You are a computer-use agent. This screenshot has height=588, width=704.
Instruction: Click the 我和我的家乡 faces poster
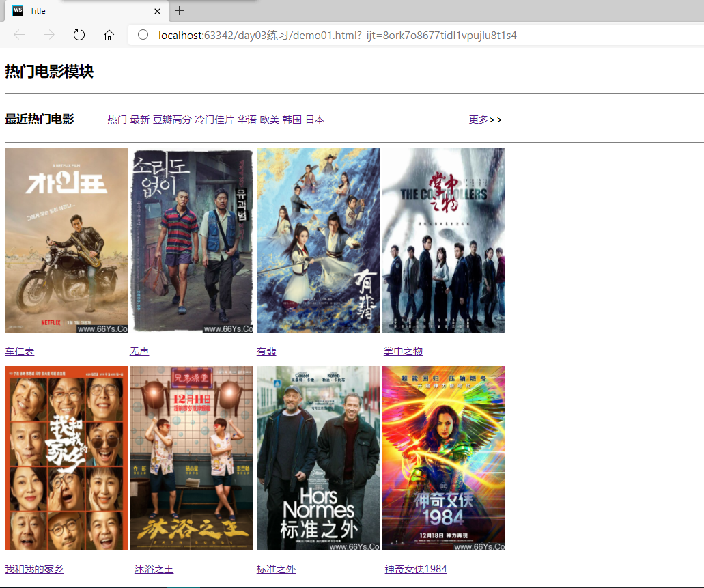(66, 458)
